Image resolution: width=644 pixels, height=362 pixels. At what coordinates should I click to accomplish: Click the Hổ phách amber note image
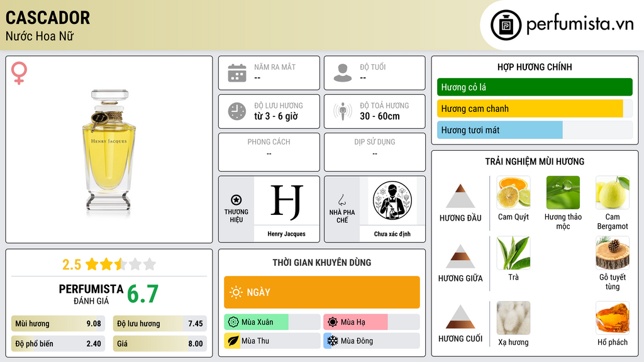(613, 317)
